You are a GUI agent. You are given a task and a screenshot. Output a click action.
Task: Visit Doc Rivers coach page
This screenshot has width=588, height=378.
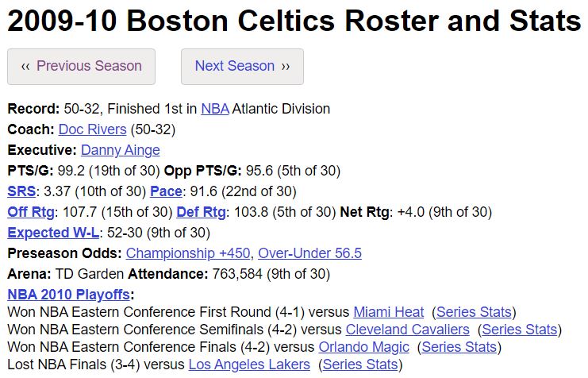[x=92, y=129]
